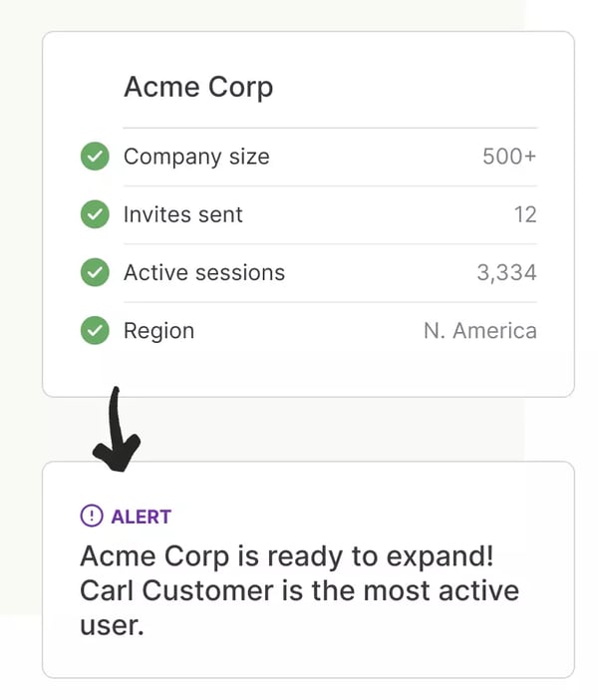Click the green checkmark beside Region
The width and height of the screenshot is (598, 700).
tap(95, 330)
